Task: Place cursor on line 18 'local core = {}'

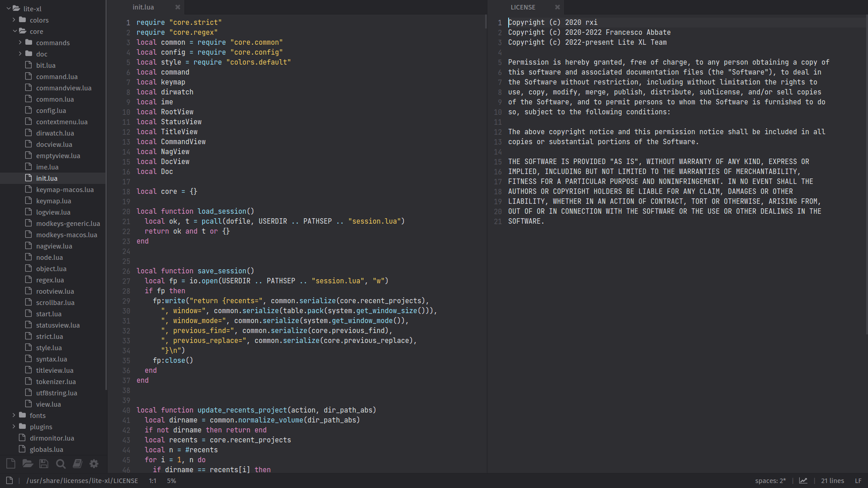Action: pyautogui.click(x=167, y=191)
